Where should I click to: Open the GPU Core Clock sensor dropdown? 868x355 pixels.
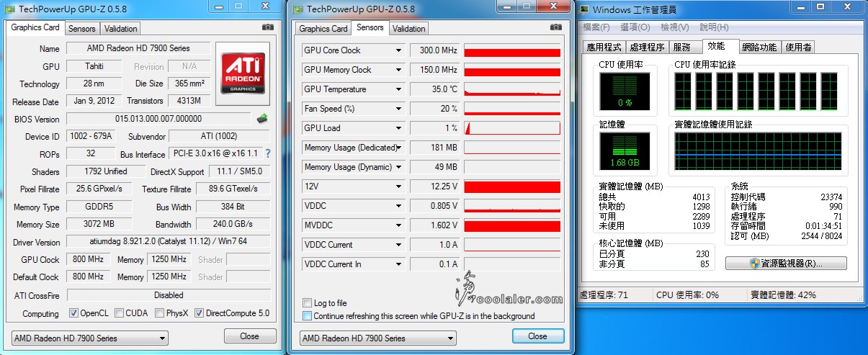coord(398,50)
